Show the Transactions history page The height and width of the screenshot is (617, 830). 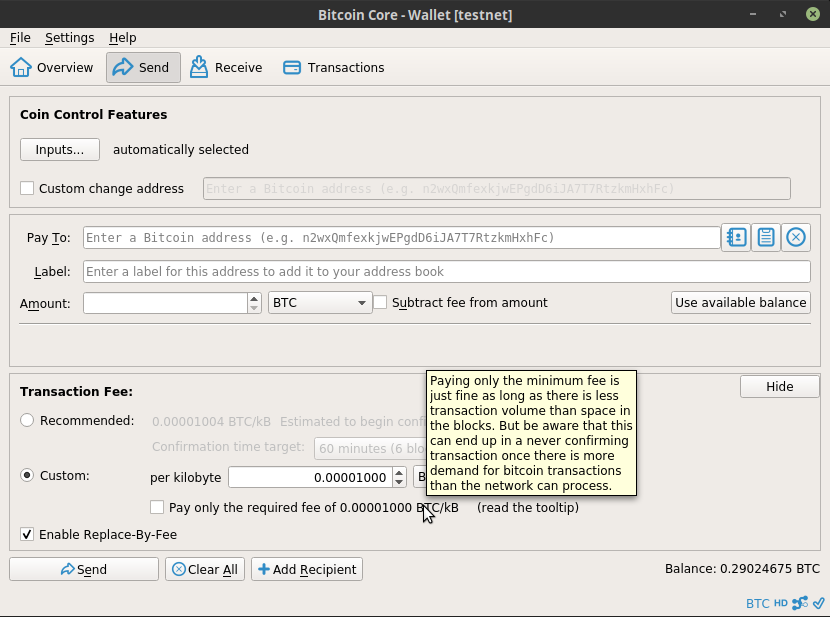coord(334,68)
